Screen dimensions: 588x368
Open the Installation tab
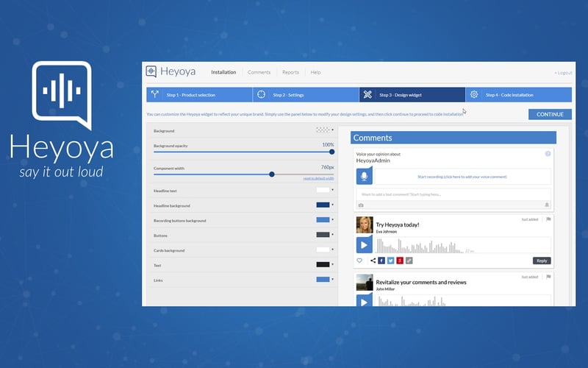223,72
